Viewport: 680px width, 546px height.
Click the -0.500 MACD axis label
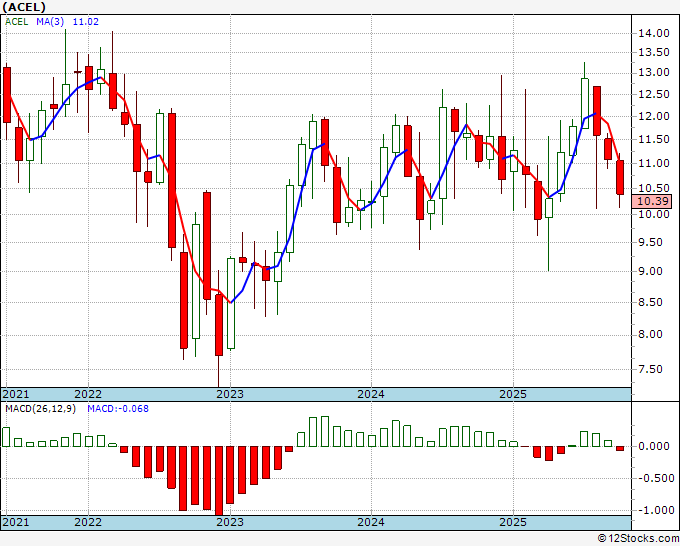(x=654, y=478)
